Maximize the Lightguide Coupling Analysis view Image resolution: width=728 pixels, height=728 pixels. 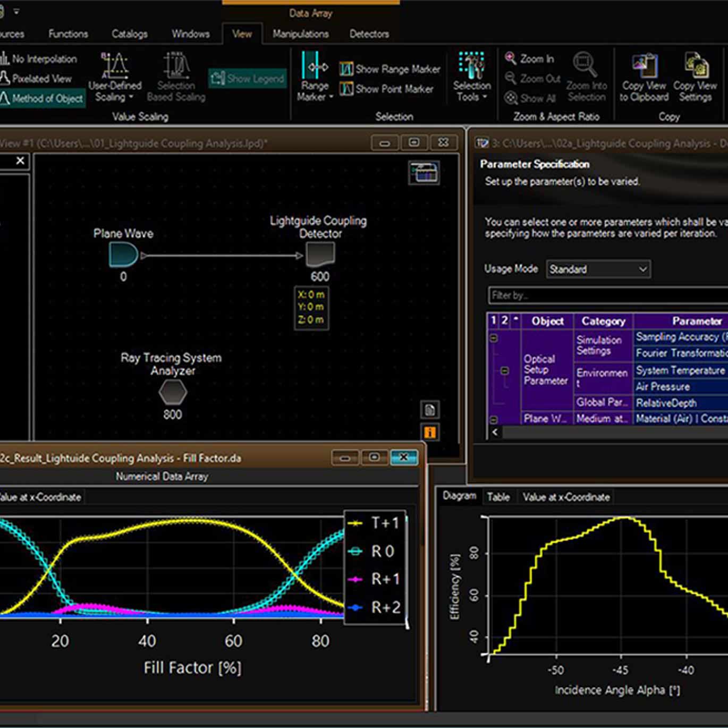(414, 142)
